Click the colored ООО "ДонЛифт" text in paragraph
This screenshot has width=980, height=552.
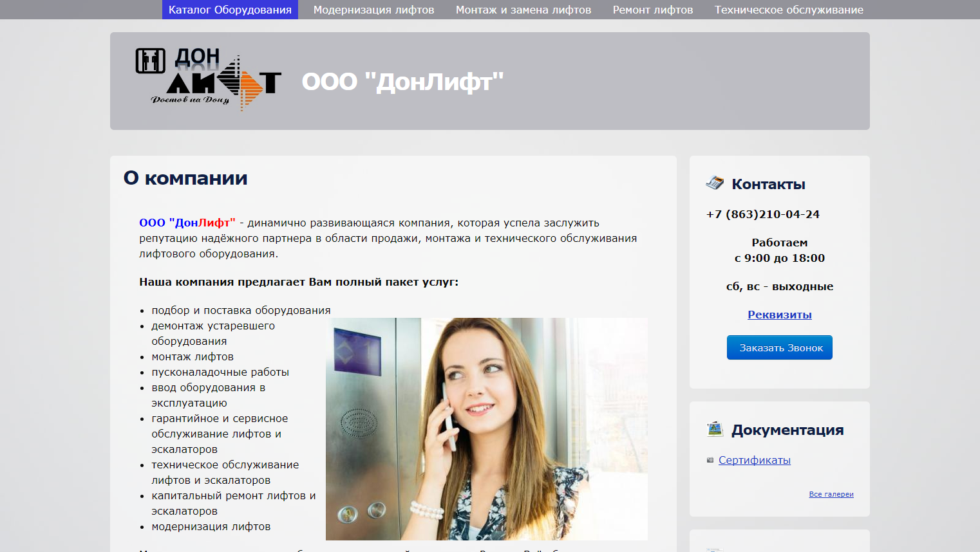point(187,223)
